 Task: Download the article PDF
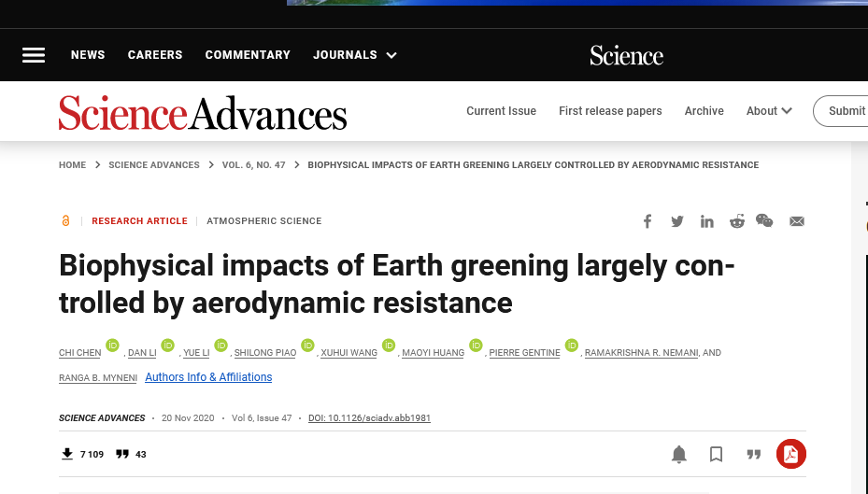(x=790, y=455)
